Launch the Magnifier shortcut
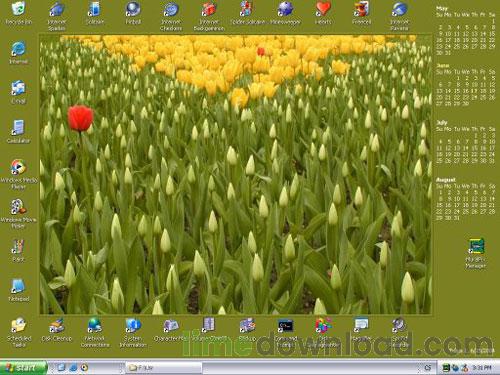Image resolution: width=500 pixels, height=375 pixels. click(361, 329)
